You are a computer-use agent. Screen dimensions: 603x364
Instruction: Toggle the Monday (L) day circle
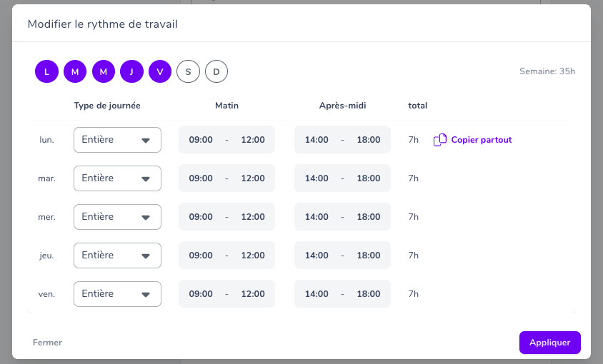click(x=47, y=71)
